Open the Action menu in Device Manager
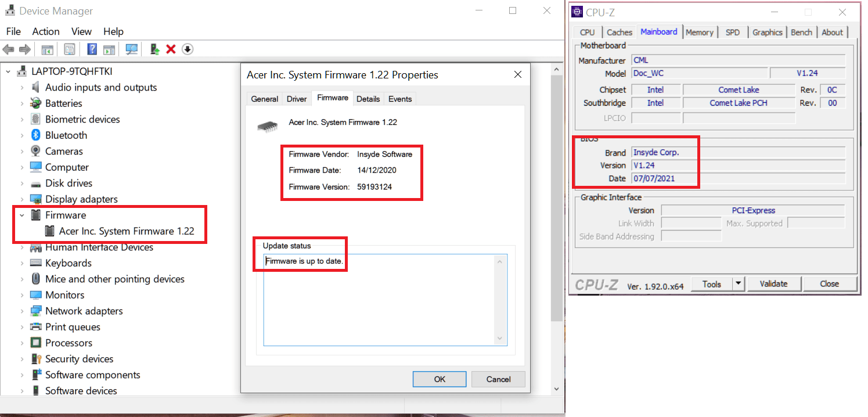 [x=45, y=31]
